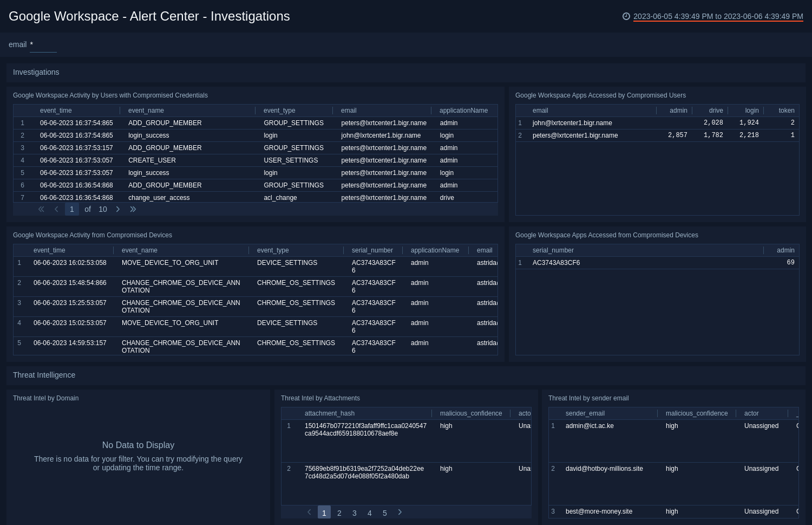Viewport: 812px width, 525px height.
Task: Sort the serial_number column in compromised devices table
Action: click(x=372, y=250)
